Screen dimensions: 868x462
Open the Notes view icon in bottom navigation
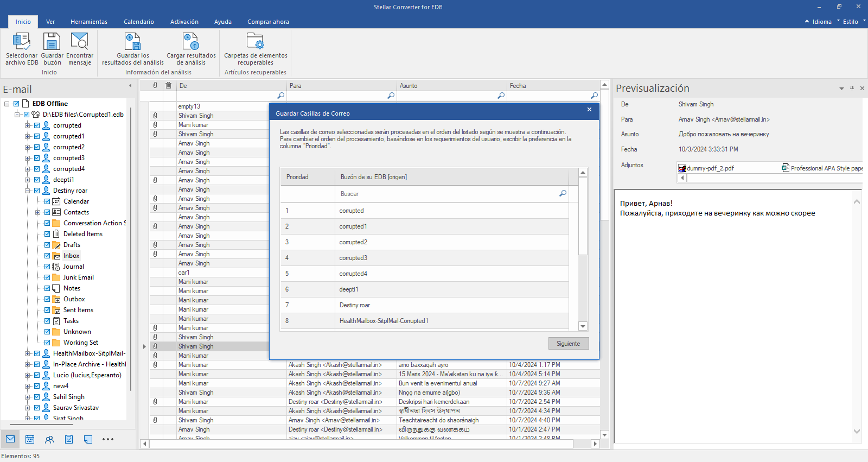point(88,439)
